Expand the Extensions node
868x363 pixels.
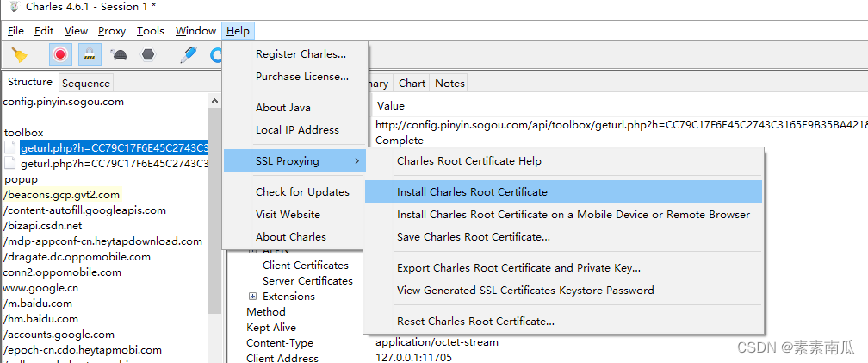point(252,296)
